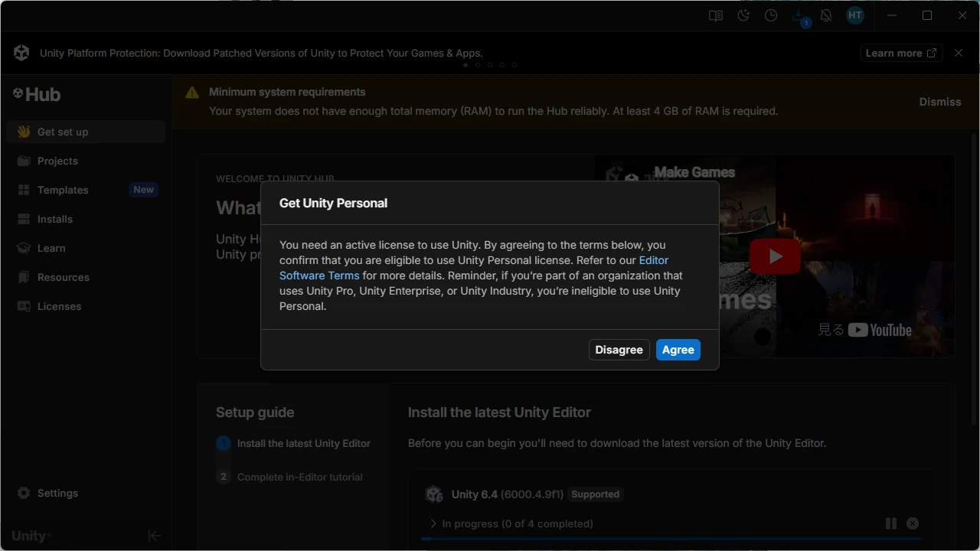Select step 2 Complete in-Editor tutorial
Image resolution: width=980 pixels, height=551 pixels.
click(x=290, y=477)
